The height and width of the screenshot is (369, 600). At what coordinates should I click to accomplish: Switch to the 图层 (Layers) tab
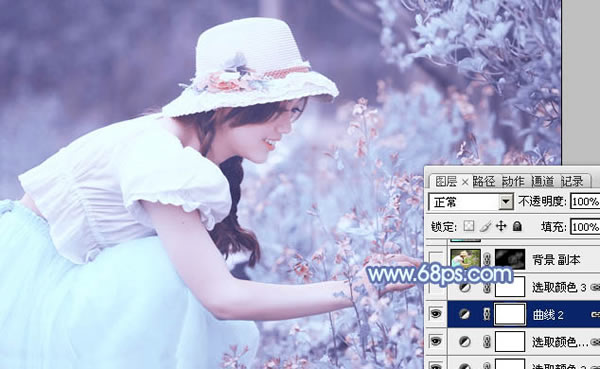pos(446,181)
